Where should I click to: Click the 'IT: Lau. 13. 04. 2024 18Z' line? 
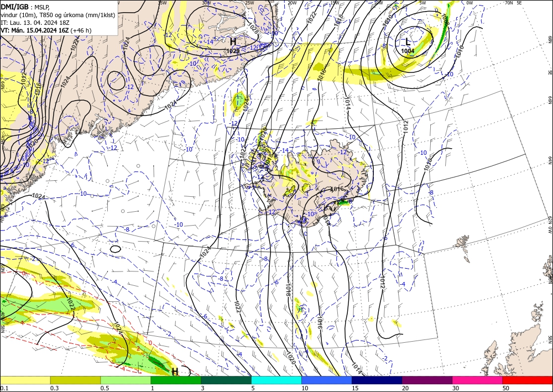[34, 23]
